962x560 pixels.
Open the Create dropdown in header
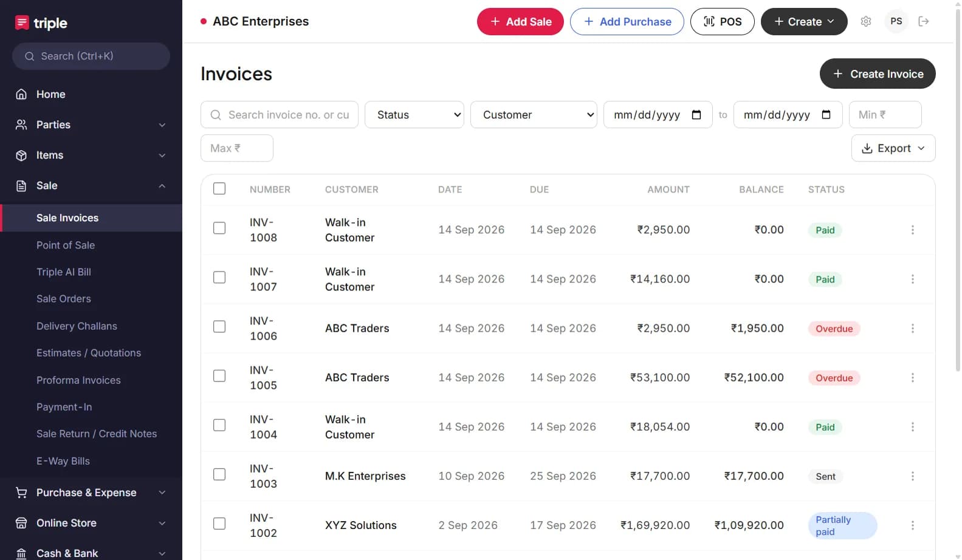pos(804,21)
